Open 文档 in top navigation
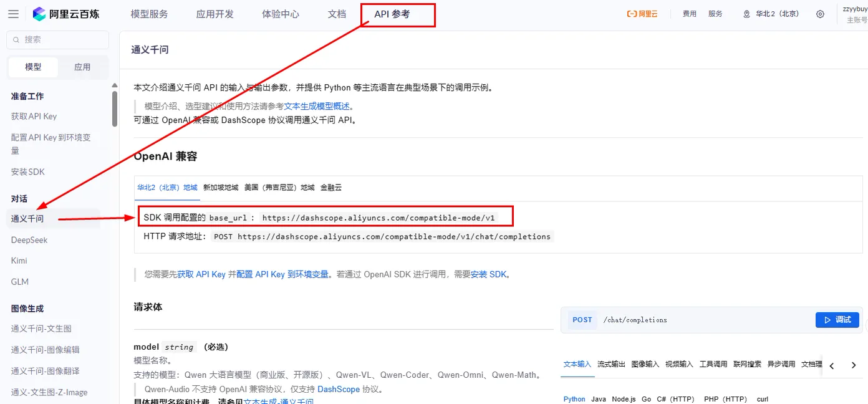This screenshot has height=404, width=868. (x=337, y=14)
